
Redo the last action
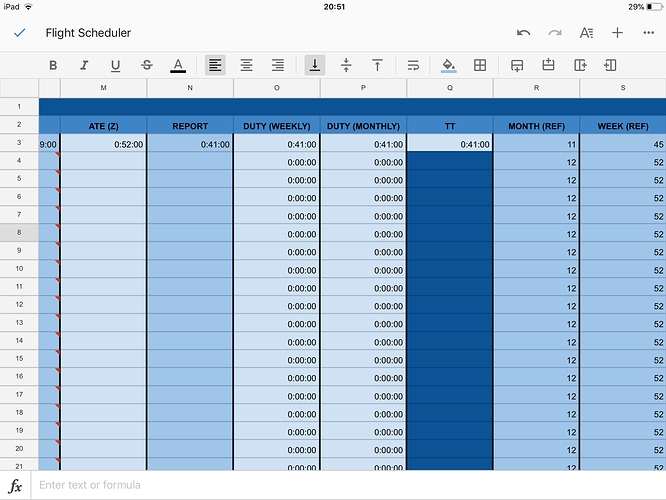555,33
